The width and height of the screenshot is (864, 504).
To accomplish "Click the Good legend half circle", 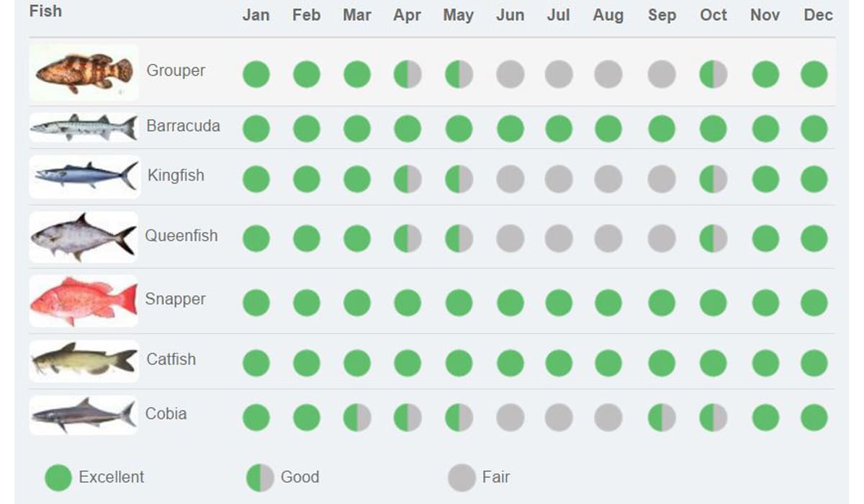I will (x=260, y=477).
